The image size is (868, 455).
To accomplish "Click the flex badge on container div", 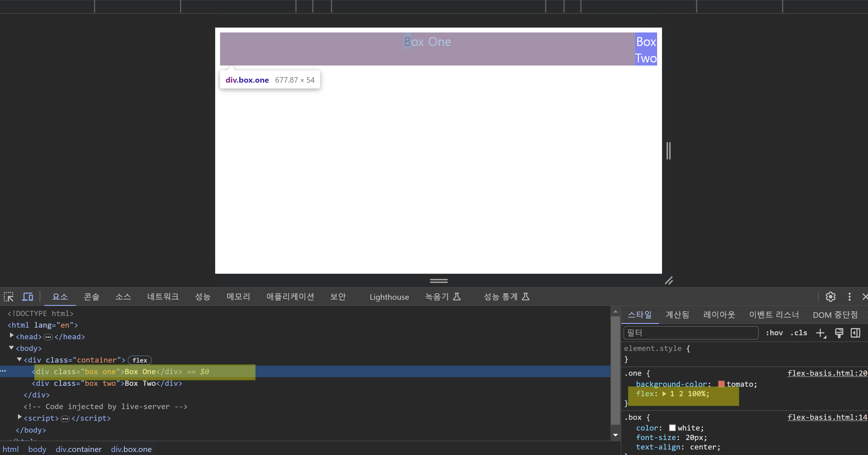I will point(140,360).
